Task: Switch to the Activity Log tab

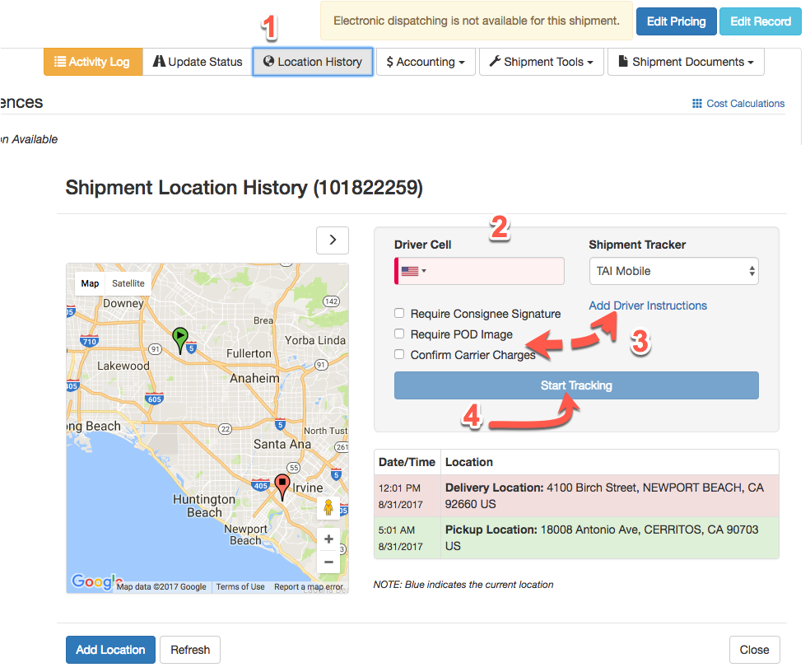Action: [x=93, y=61]
